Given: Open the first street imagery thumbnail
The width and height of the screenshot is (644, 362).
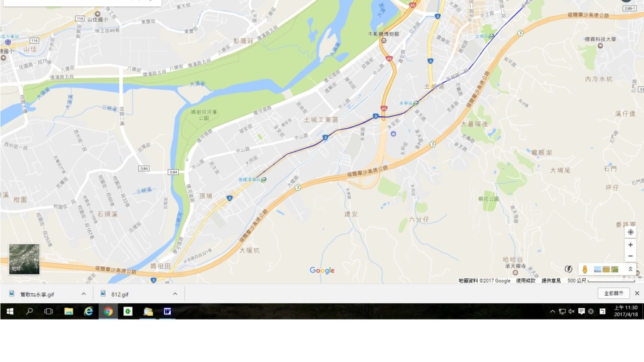Looking at the screenshot, I should (598, 269).
